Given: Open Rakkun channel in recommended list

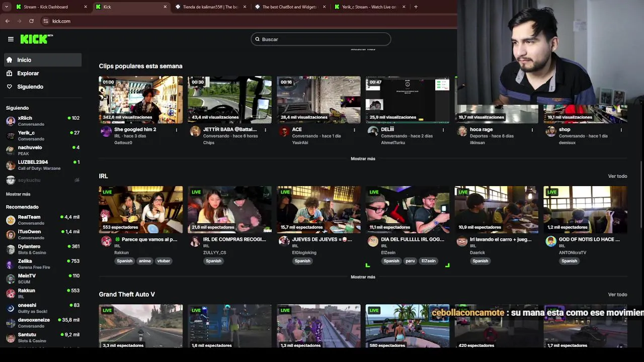Looking at the screenshot, I should click(x=43, y=293).
